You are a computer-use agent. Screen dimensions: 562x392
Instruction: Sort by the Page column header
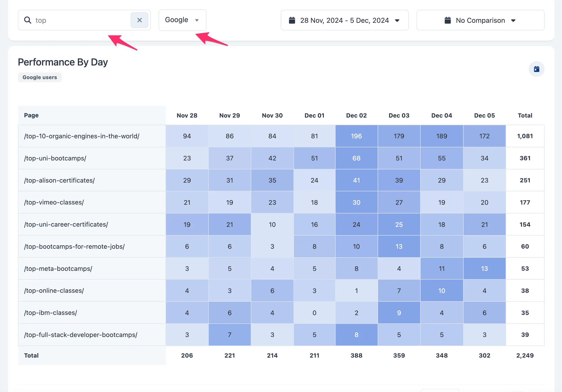pyautogui.click(x=31, y=115)
